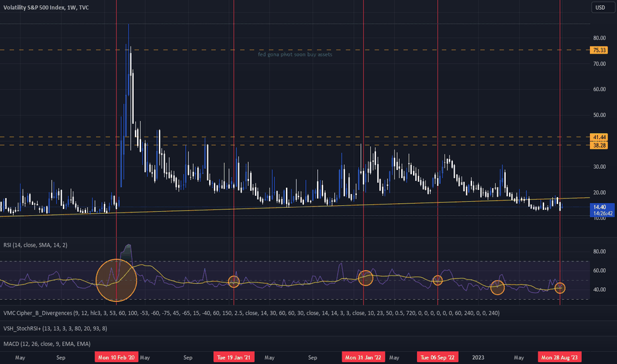Click the Mon 31 Jan '22 date marker
The image size is (617, 364).
click(x=363, y=357)
